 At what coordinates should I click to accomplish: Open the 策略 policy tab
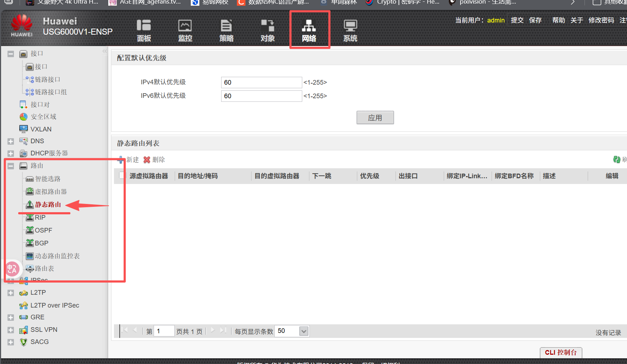226,31
